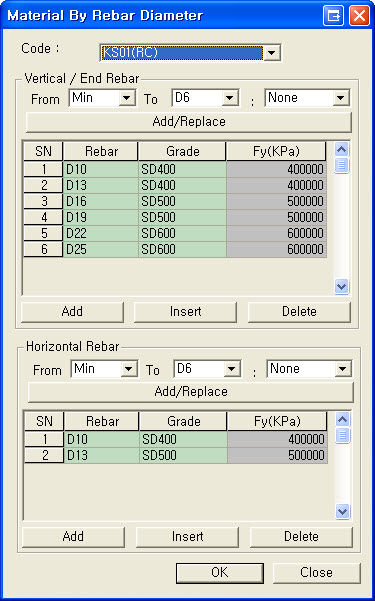Viewport: 375px width, 601px height.
Task: Select row 1 header in Horizontal Rebar table
Action: 44,439
